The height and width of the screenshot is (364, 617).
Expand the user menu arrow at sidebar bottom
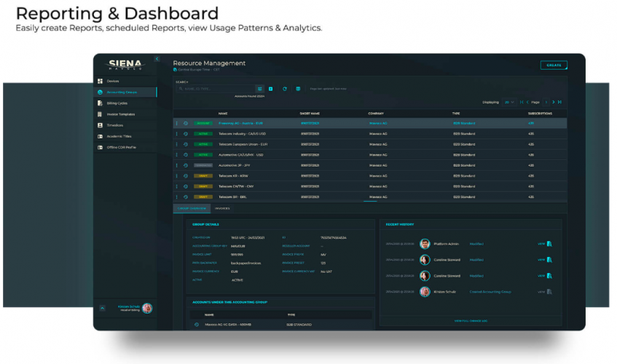pos(102,308)
